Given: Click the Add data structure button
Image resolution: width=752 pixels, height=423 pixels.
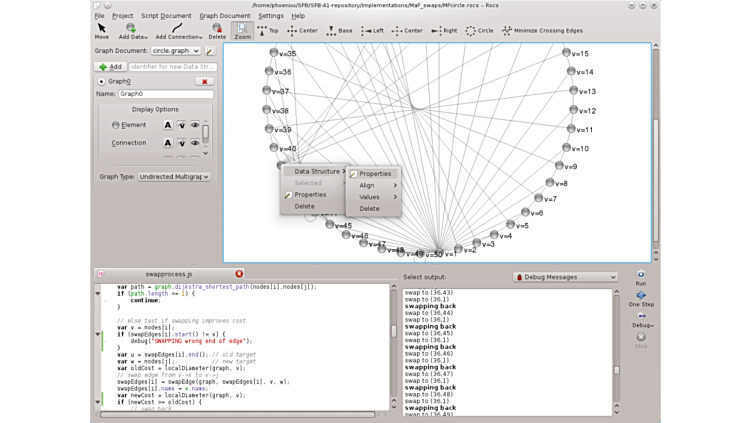Looking at the screenshot, I should point(109,66).
